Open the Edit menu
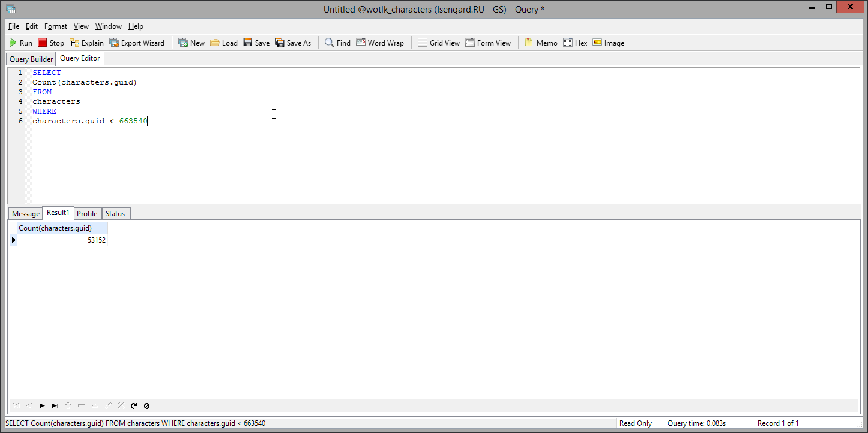Viewport: 868px width, 433px height. point(32,26)
